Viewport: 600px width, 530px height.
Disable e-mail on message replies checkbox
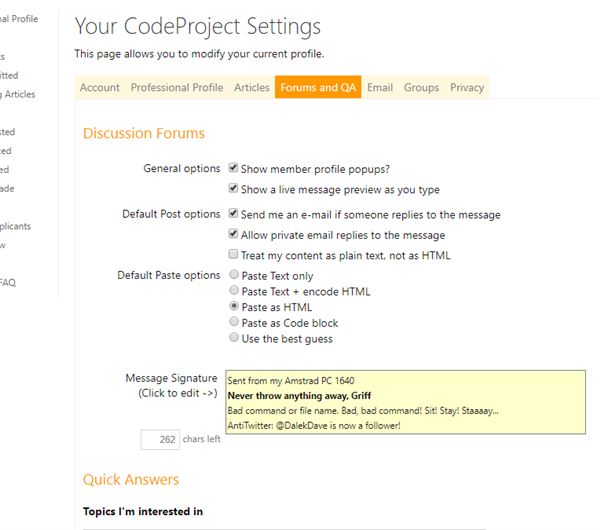pyautogui.click(x=233, y=213)
